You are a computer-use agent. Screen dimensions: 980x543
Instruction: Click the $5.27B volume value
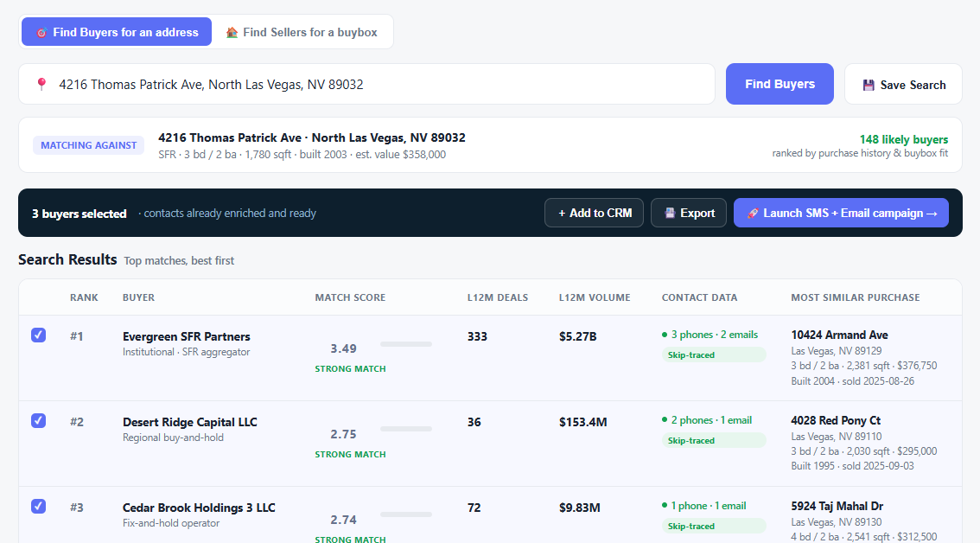coord(577,336)
